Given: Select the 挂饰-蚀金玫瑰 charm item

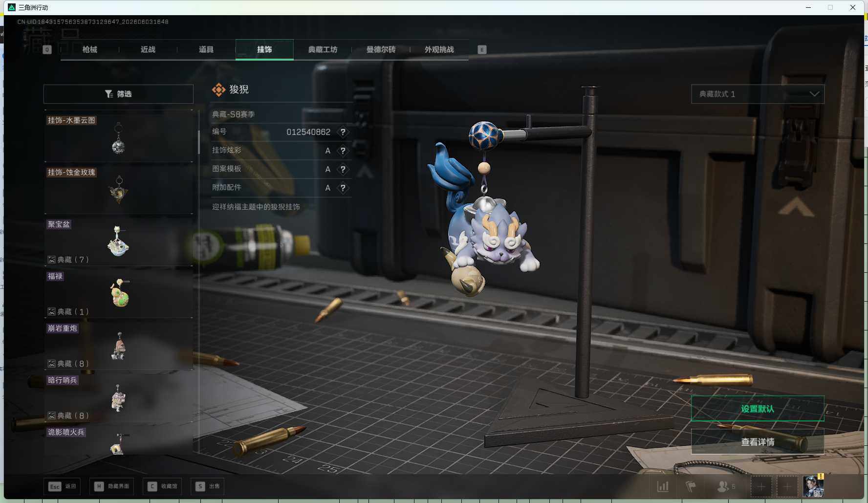Looking at the screenshot, I should click(x=118, y=189).
